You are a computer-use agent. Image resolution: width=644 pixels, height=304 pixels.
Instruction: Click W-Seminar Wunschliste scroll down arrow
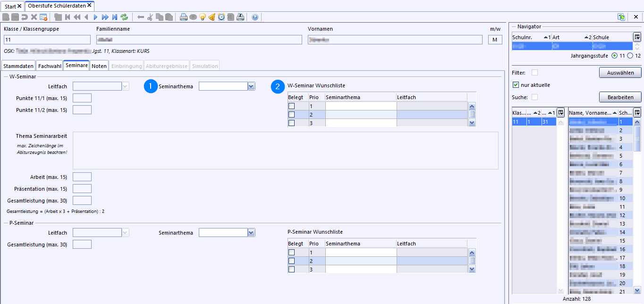tap(472, 123)
